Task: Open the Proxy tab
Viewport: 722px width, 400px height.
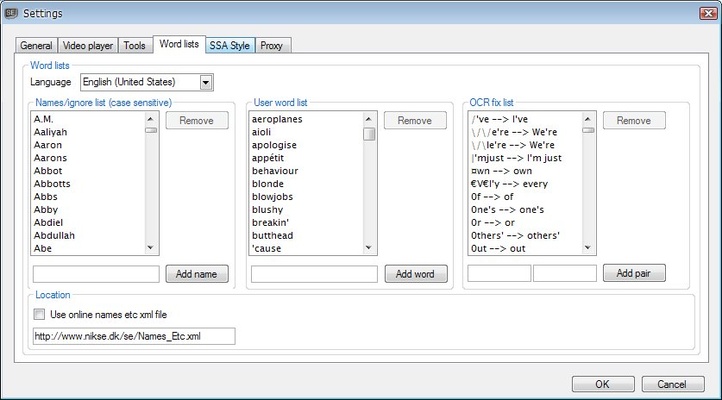Action: pos(273,45)
